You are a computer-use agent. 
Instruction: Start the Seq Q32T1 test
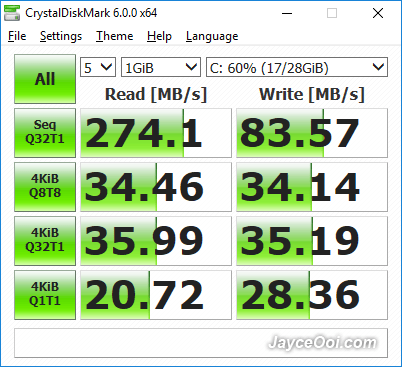45,133
